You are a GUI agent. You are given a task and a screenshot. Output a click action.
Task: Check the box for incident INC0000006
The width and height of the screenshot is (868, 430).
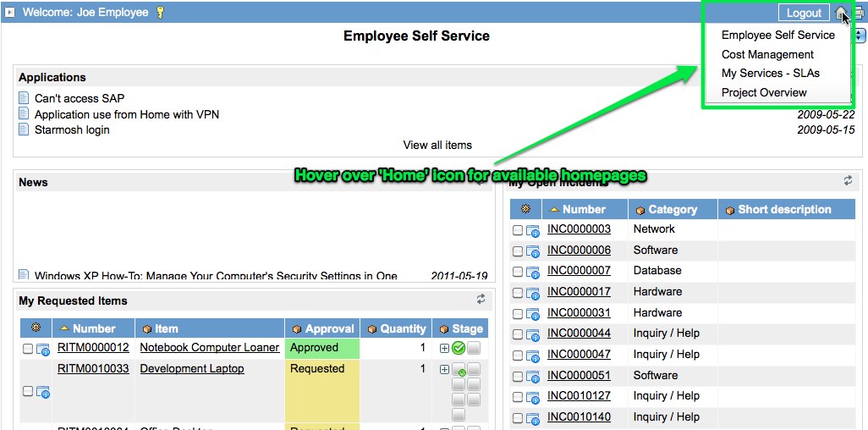click(x=518, y=251)
